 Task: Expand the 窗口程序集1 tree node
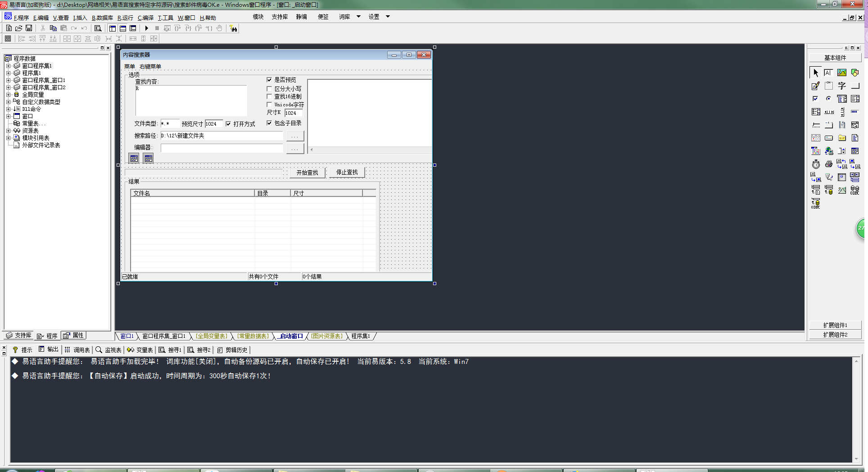pyautogui.click(x=8, y=66)
